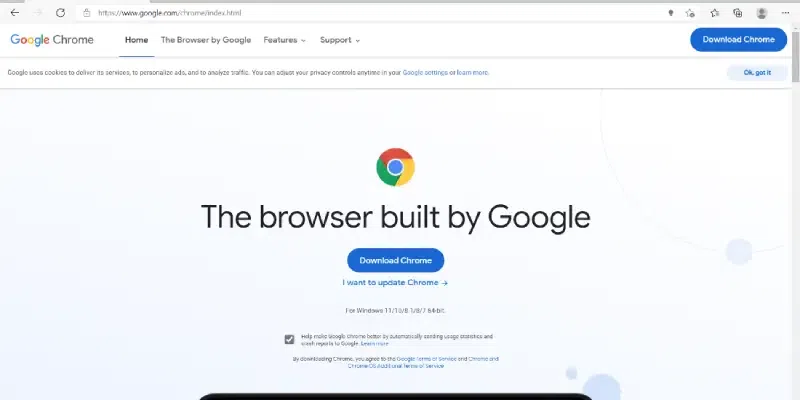This screenshot has height=400, width=800.
Task: Select the Home tab
Action: [x=136, y=40]
